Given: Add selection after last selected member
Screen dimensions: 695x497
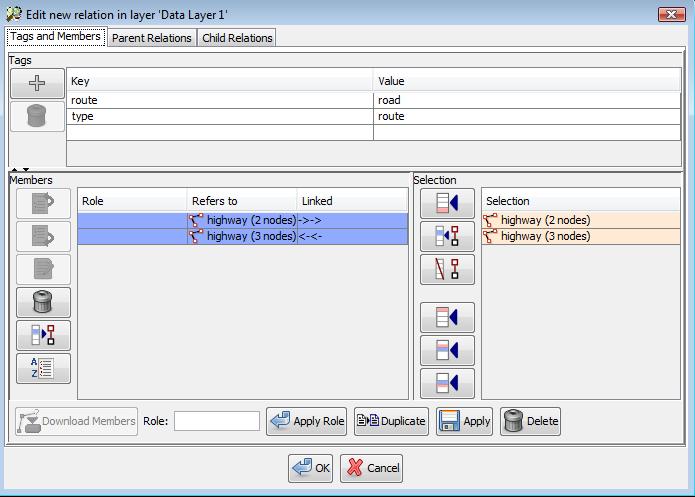Looking at the screenshot, I should click(447, 351).
